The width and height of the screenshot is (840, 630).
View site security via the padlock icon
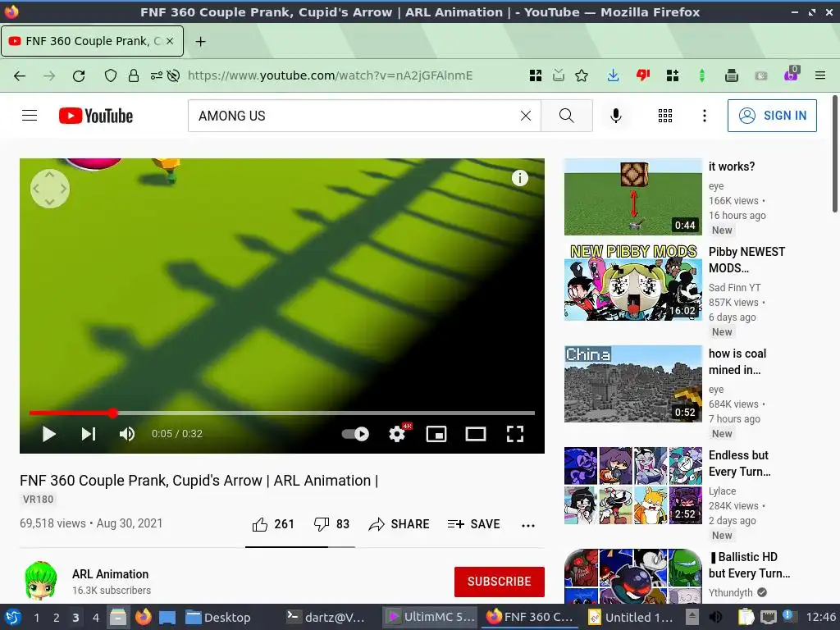[x=134, y=75]
